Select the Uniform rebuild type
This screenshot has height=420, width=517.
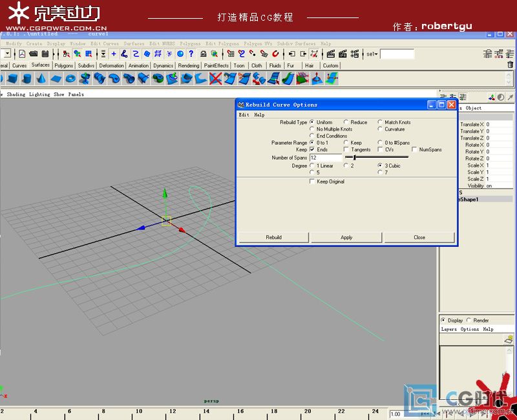pyautogui.click(x=312, y=122)
